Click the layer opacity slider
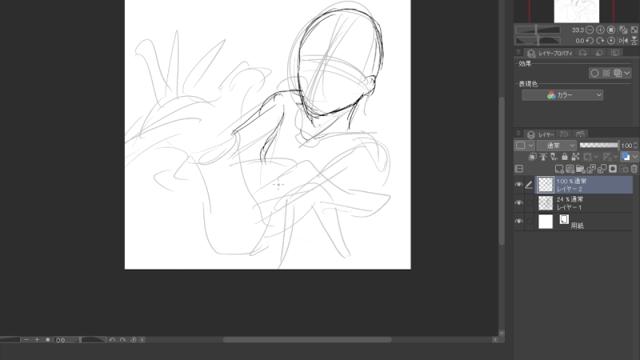 pyautogui.click(x=599, y=145)
